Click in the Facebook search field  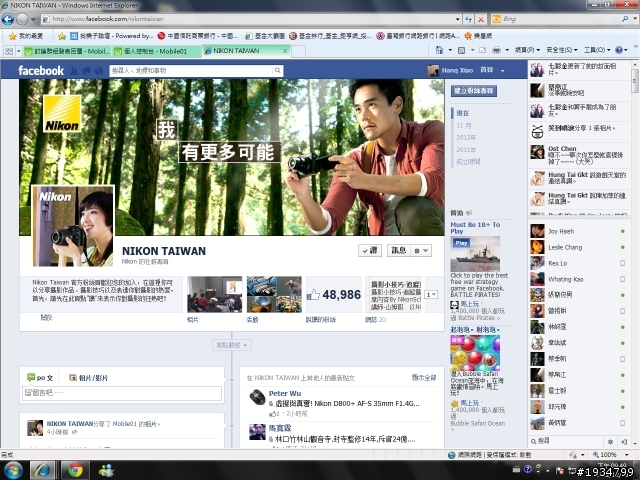191,71
